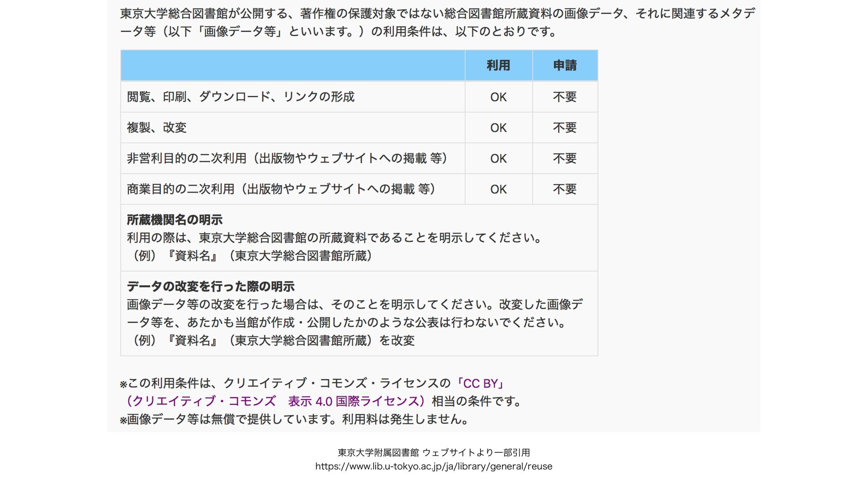Click 不要 in the 商業目的 row
The height and width of the screenshot is (488, 868).
565,189
